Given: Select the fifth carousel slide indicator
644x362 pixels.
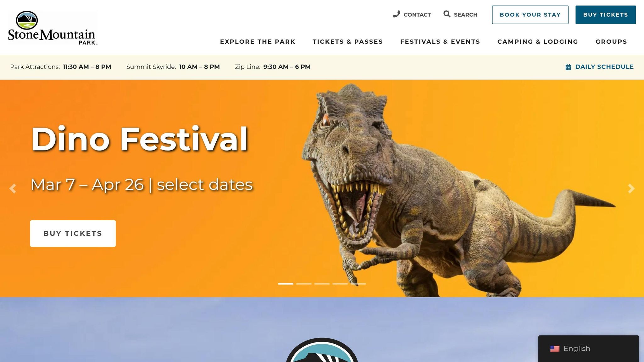Looking at the screenshot, I should (x=358, y=284).
